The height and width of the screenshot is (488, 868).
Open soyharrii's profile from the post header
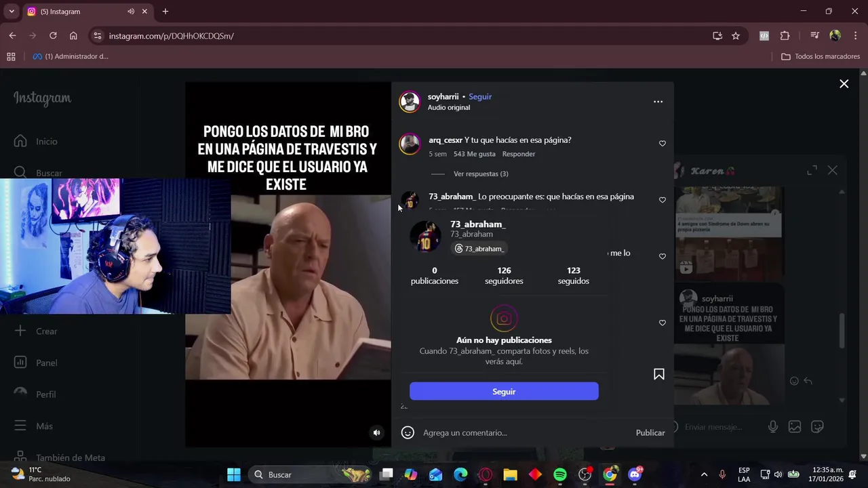443,96
